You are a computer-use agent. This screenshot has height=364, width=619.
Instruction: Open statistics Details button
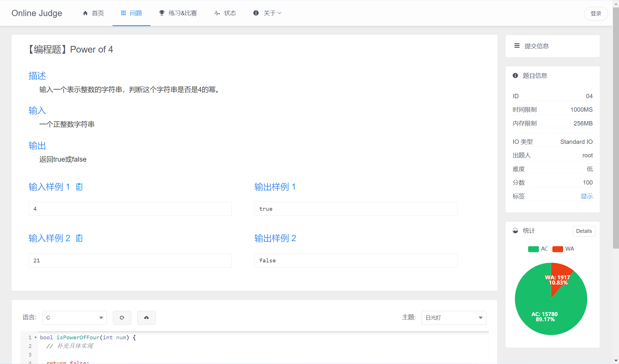point(584,231)
